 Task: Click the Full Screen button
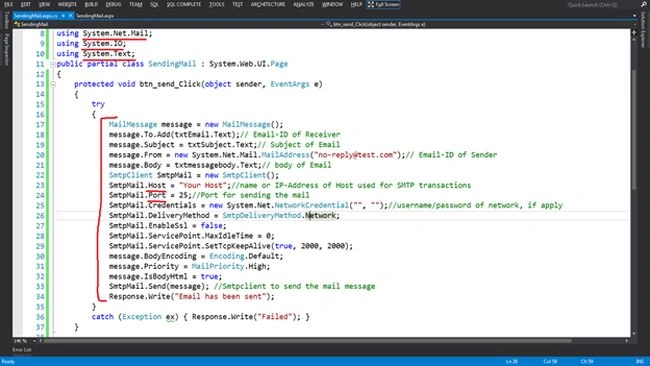(x=383, y=4)
